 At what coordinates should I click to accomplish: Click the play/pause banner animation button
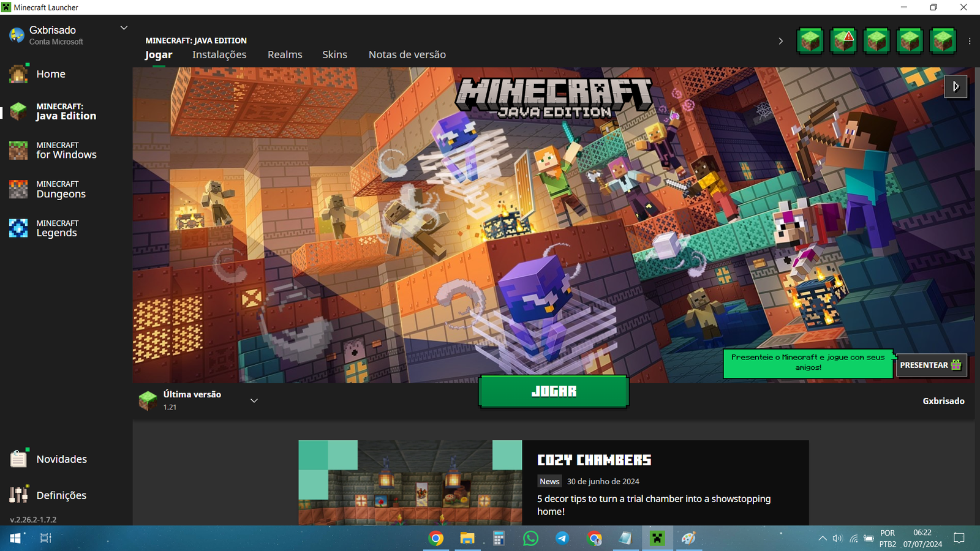point(956,86)
